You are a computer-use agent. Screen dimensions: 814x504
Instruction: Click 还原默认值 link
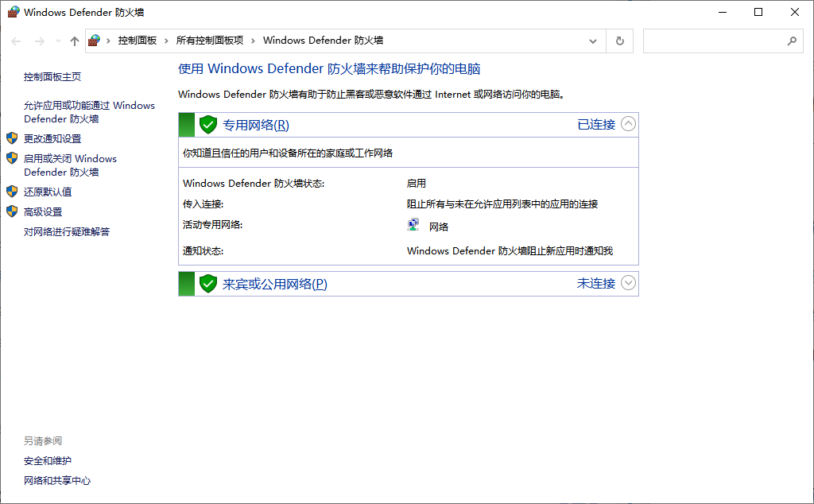click(x=48, y=192)
